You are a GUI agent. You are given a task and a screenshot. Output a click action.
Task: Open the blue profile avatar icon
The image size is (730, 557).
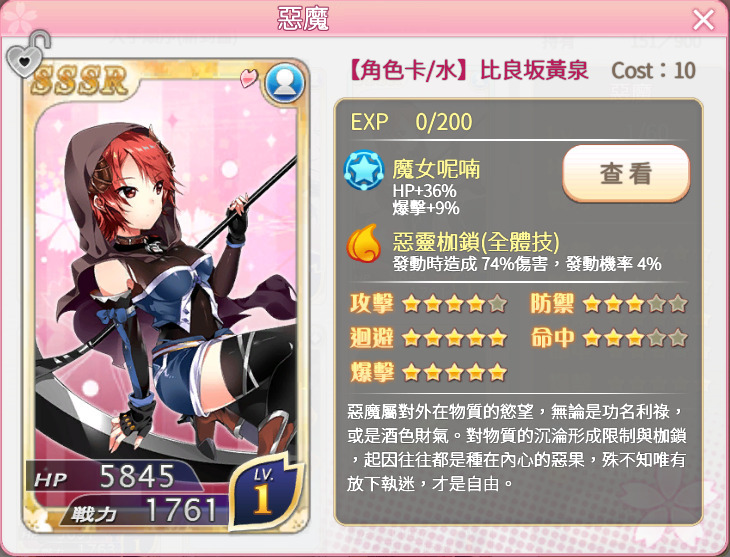284,84
